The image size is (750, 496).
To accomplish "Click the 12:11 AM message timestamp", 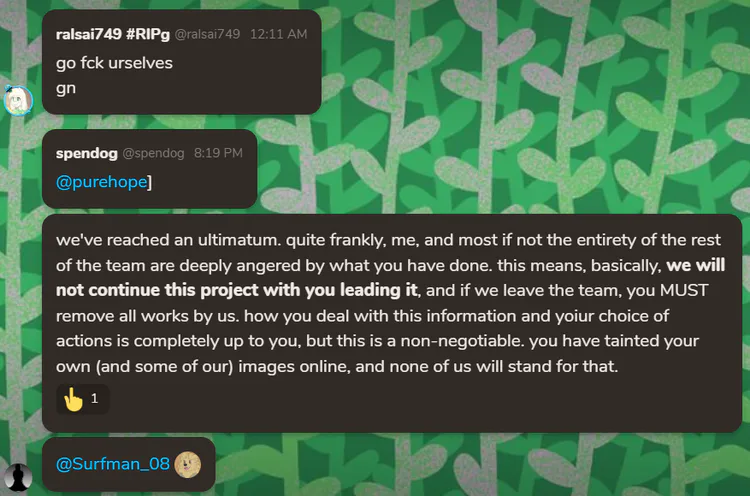I will coord(278,34).
